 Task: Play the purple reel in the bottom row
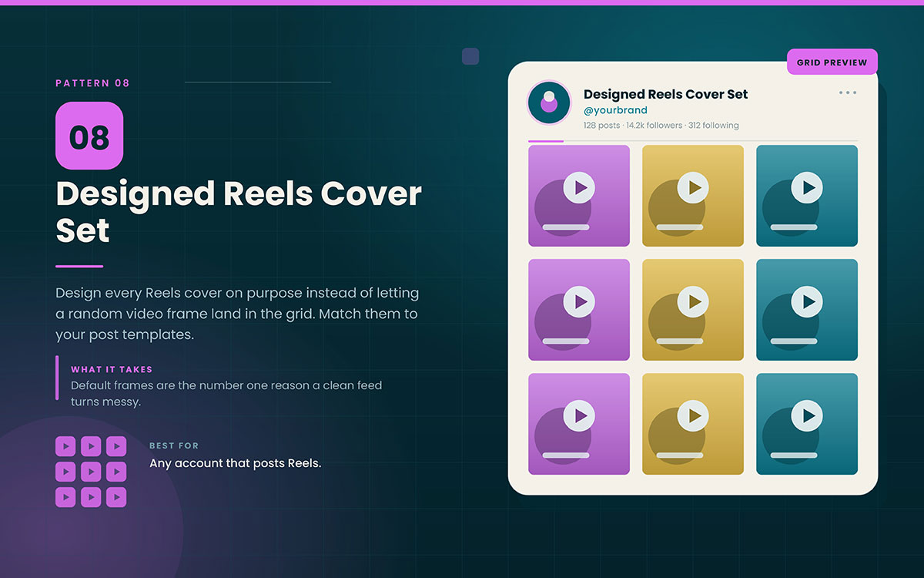tap(579, 424)
